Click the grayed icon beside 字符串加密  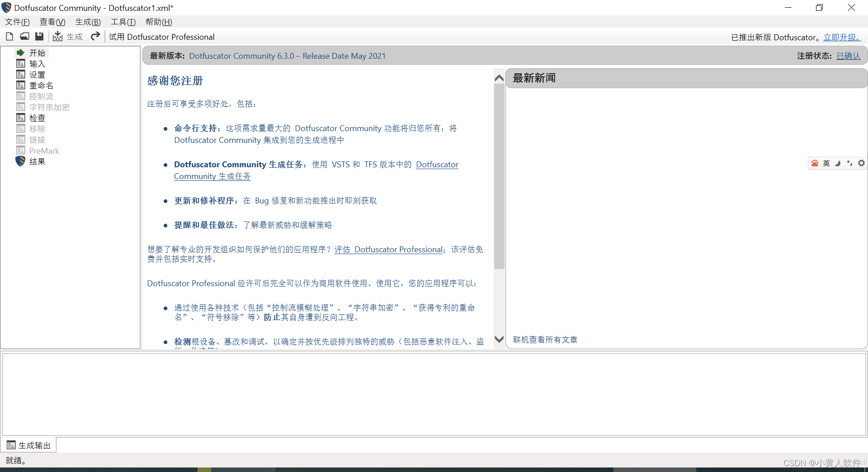(x=20, y=107)
